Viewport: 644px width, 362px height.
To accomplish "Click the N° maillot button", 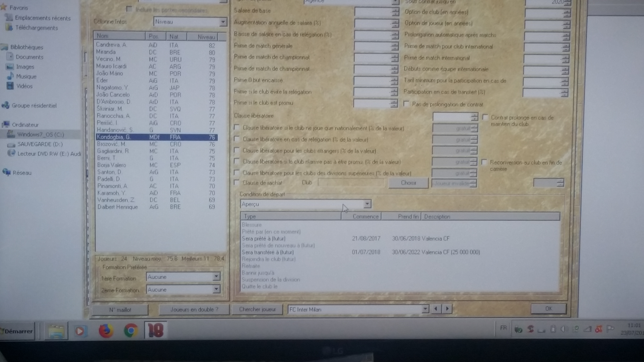I will [120, 310].
